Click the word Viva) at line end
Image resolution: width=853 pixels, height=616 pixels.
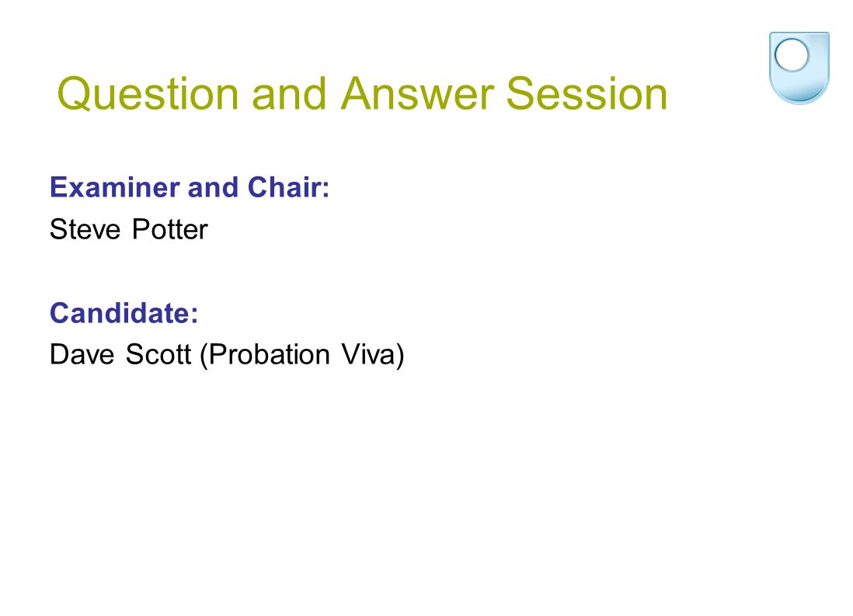coord(373,355)
